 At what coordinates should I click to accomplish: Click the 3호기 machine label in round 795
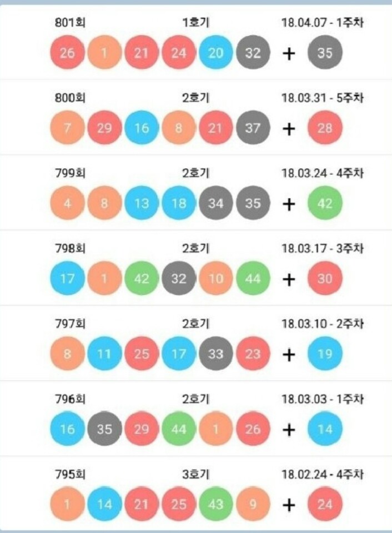click(x=196, y=474)
